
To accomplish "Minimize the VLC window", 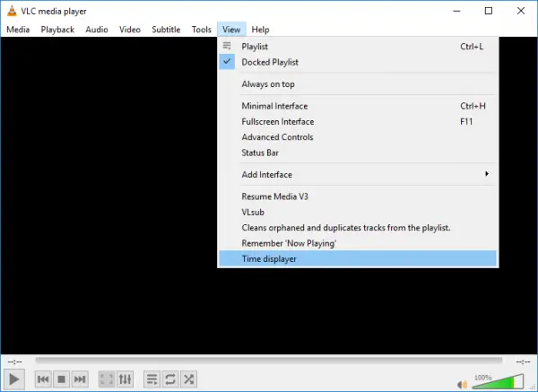I will [x=456, y=11].
